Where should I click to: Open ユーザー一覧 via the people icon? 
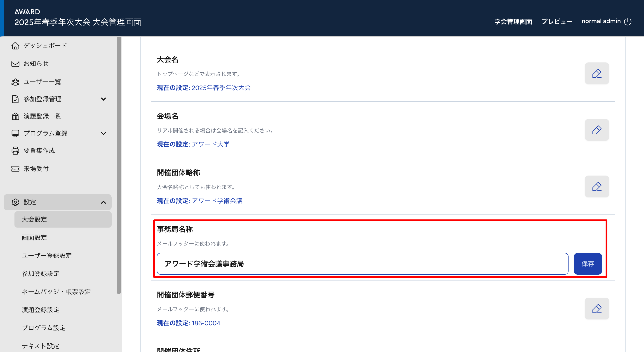tap(15, 82)
